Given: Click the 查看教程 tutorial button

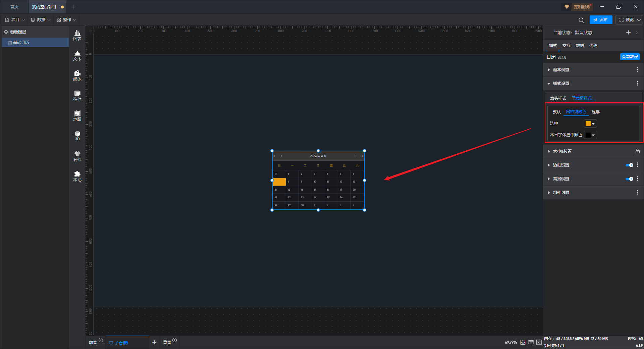Looking at the screenshot, I should 630,57.
